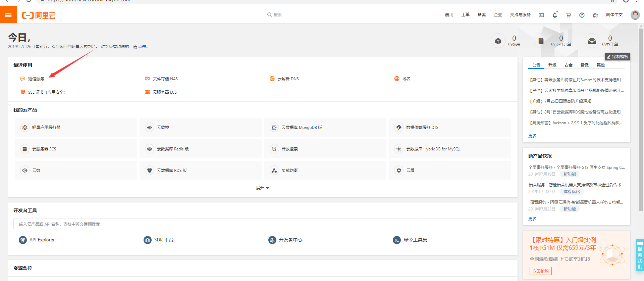Open the notification bell
The image size is (644, 281).
[x=555, y=15]
